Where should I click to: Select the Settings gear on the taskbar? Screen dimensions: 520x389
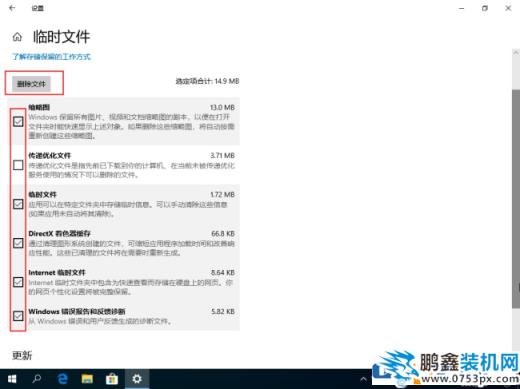click(137, 379)
